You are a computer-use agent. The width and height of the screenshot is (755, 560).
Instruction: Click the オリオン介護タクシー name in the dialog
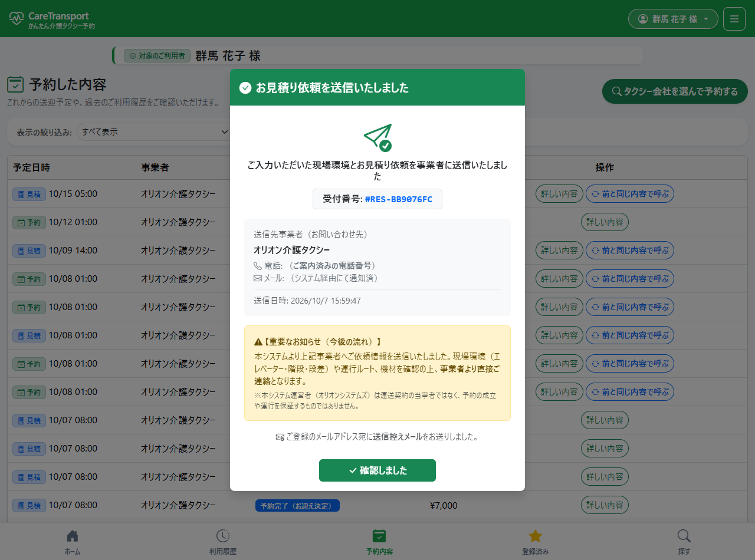(291, 250)
